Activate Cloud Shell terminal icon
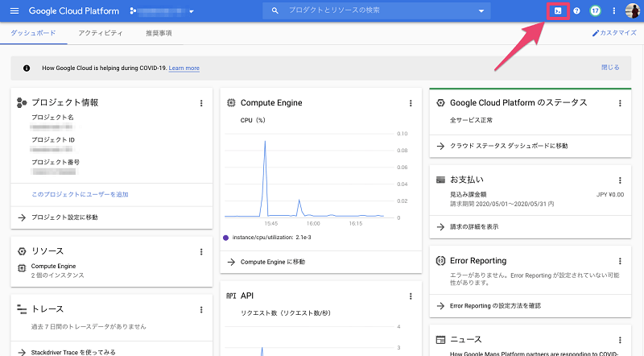Image resolution: width=644 pixels, height=356 pixels. pos(558,11)
